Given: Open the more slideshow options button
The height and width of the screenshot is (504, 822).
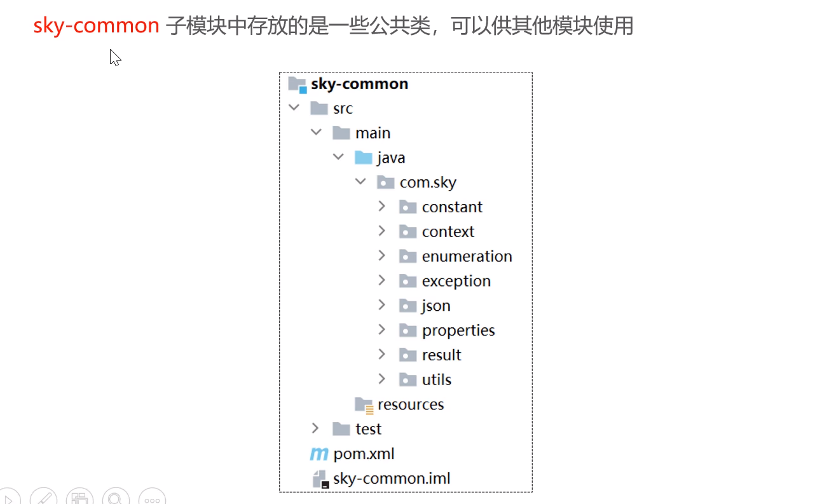Looking at the screenshot, I should pos(152,500).
